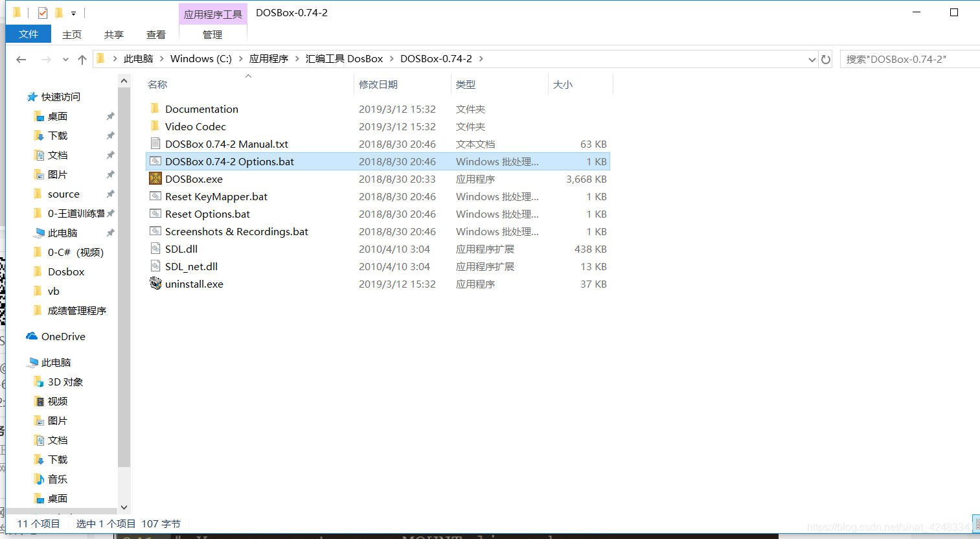
Task: Switch to the 共享 ribbon tab
Action: point(114,35)
